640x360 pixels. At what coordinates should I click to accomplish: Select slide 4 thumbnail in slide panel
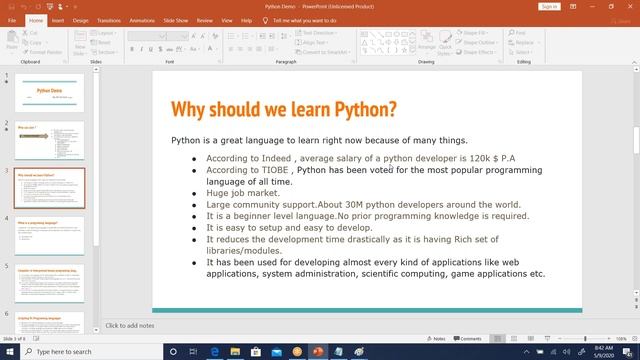coord(49,236)
